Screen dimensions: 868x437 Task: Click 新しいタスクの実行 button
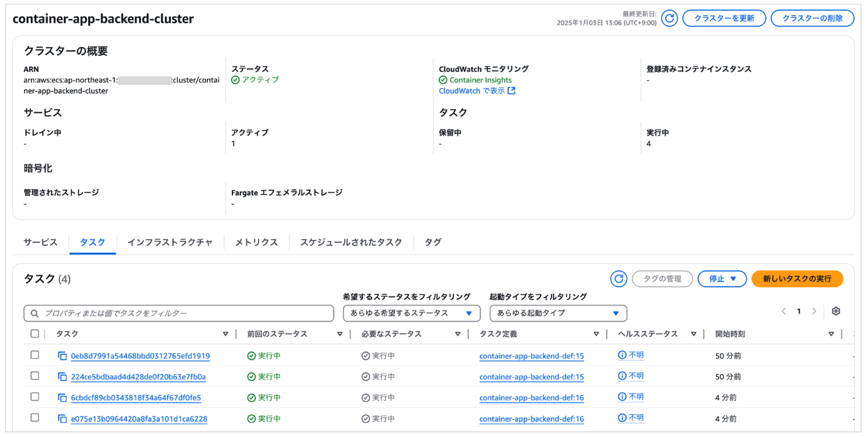click(797, 279)
